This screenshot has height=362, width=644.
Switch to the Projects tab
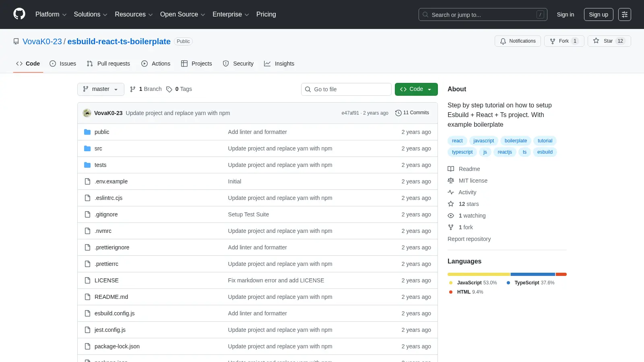[196, 64]
